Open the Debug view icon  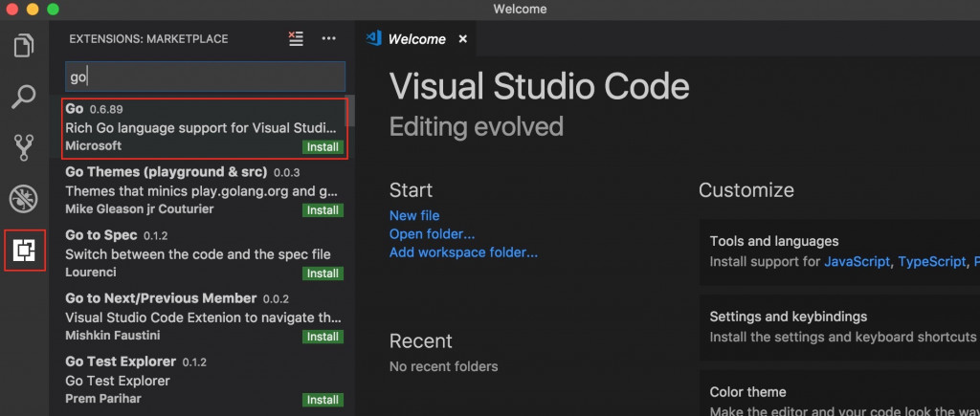click(x=24, y=199)
